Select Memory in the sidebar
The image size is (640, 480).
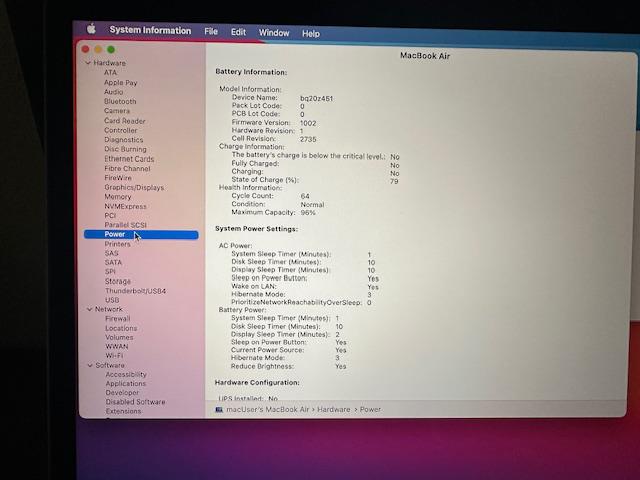point(118,197)
